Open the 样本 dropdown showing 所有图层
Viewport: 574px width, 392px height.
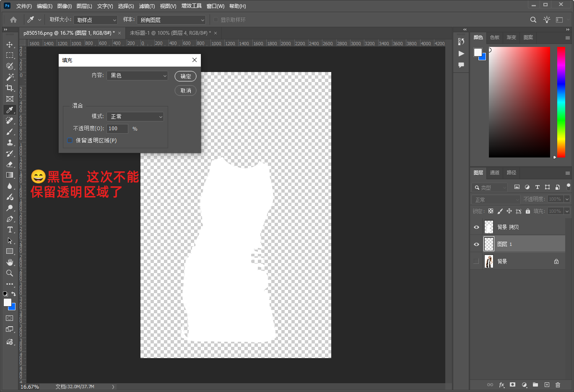click(x=171, y=20)
